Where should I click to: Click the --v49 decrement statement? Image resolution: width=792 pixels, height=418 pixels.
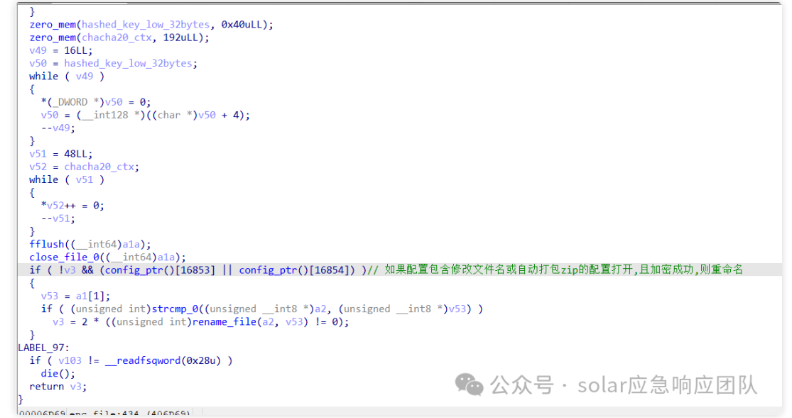[x=57, y=127]
